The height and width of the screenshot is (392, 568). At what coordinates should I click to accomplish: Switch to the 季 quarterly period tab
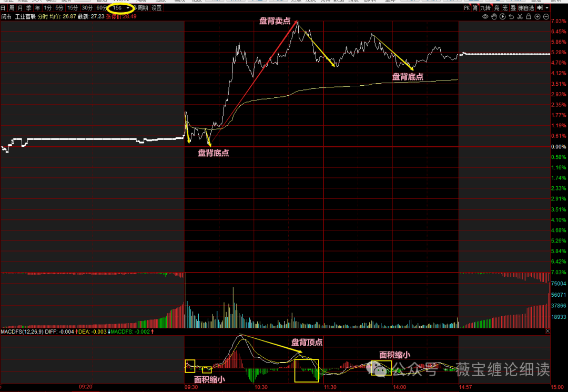28,7
